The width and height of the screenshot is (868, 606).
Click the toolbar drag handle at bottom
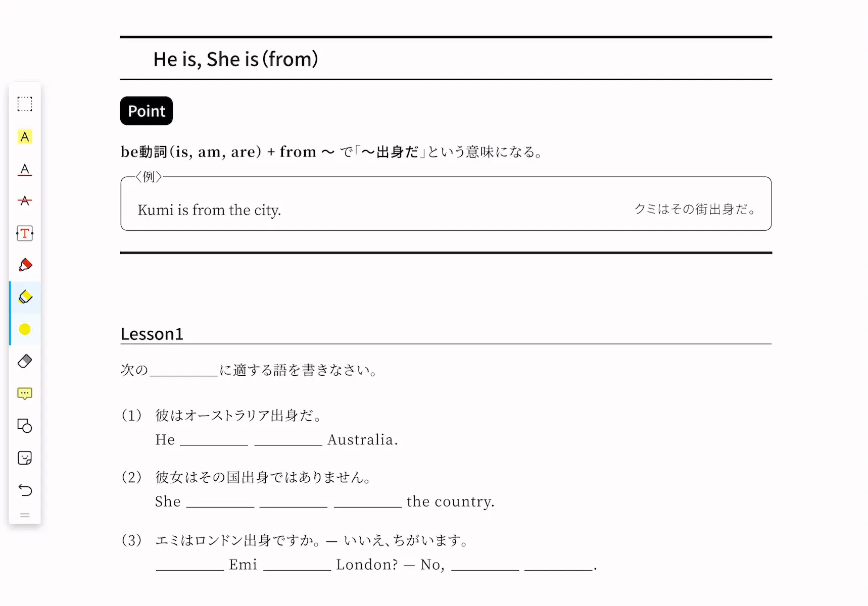[25, 515]
